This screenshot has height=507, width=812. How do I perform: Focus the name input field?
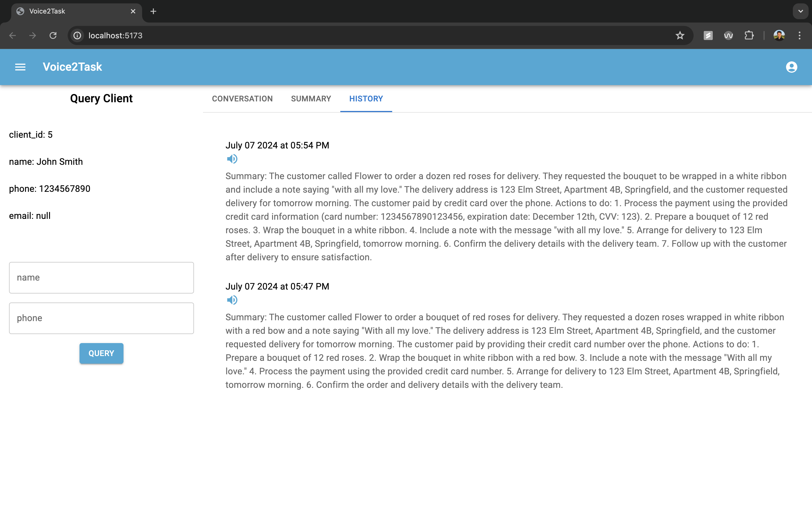click(x=101, y=278)
